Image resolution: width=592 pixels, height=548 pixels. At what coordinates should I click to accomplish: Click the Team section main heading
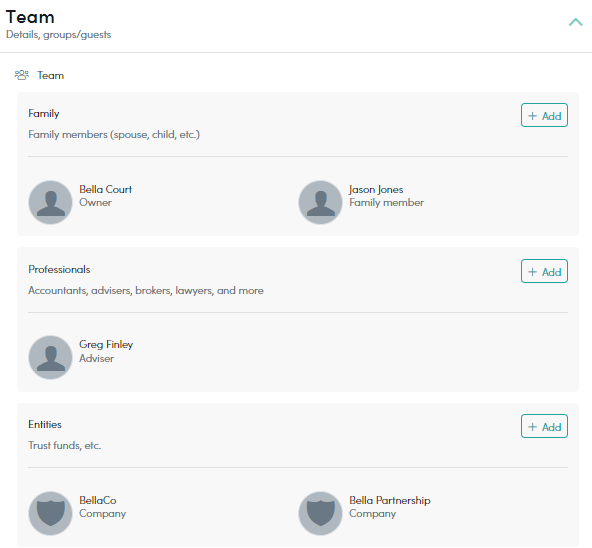(30, 17)
